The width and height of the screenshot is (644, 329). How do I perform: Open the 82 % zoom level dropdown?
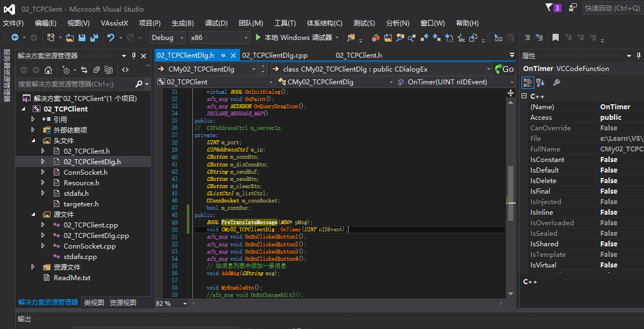tap(172, 303)
